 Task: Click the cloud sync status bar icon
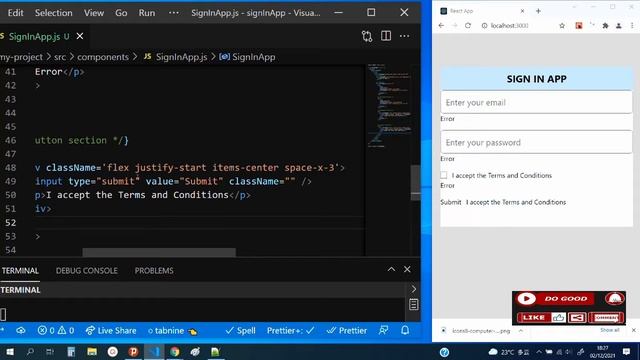(x=20, y=330)
